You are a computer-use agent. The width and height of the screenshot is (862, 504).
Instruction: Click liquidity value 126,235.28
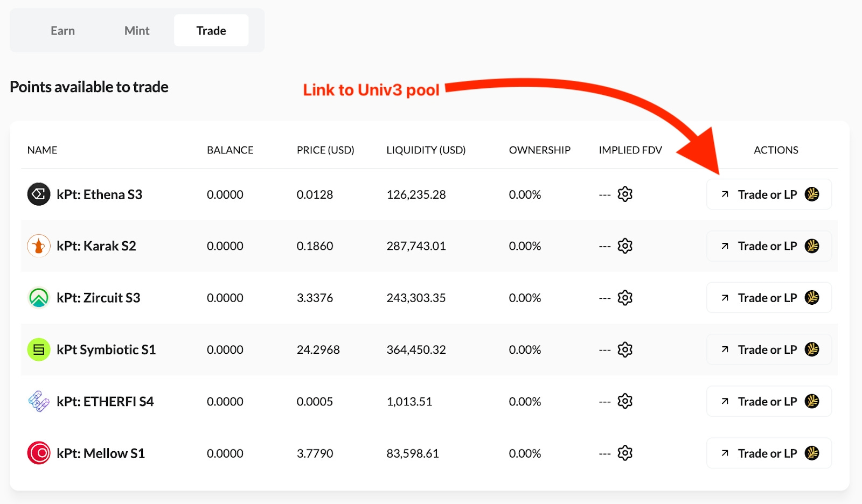pos(416,194)
